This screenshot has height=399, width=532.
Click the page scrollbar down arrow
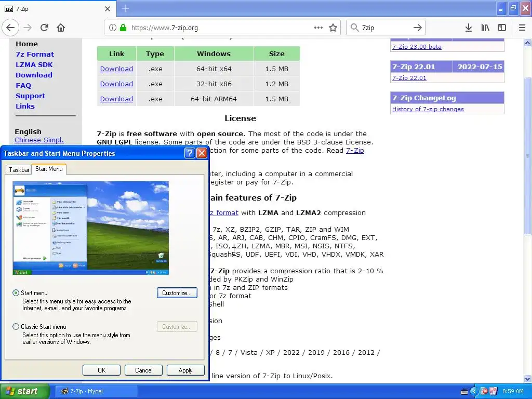[x=527, y=379]
